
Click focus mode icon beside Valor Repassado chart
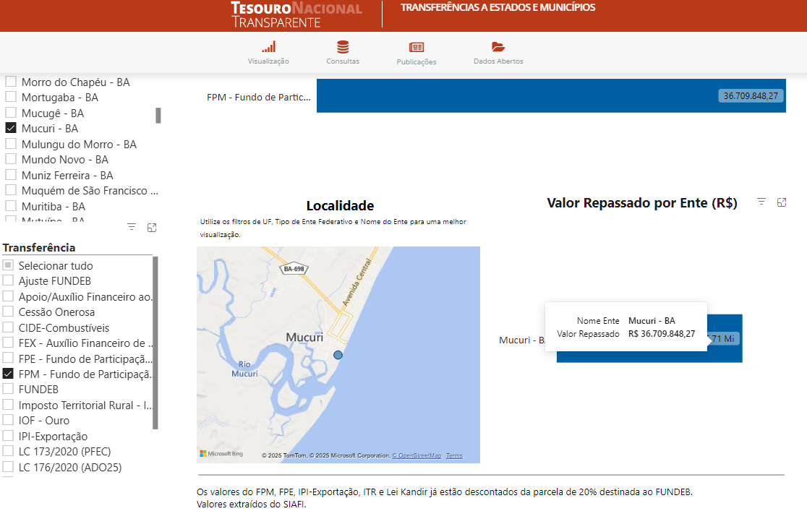tap(782, 202)
